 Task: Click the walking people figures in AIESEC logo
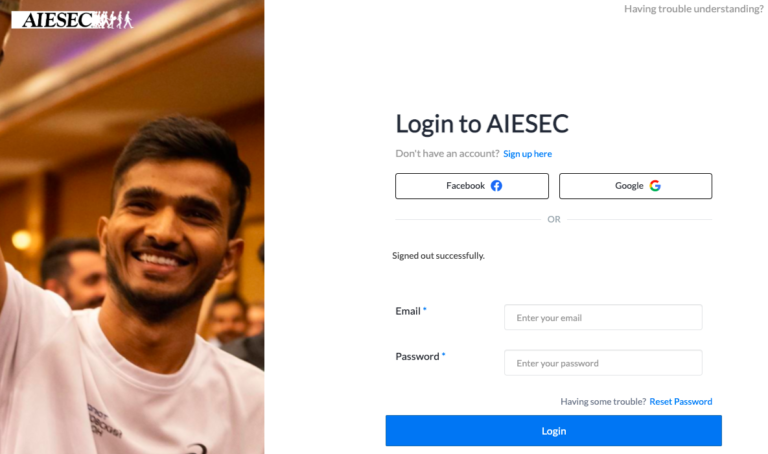[112, 20]
